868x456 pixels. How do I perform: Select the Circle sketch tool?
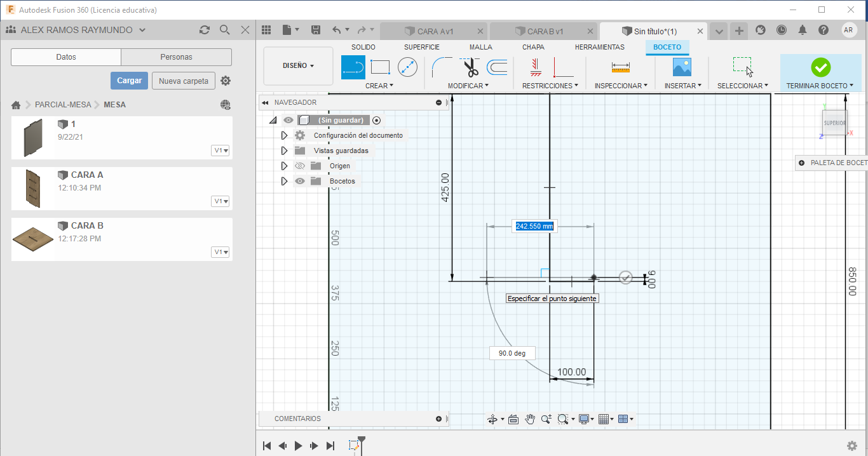[x=407, y=67]
